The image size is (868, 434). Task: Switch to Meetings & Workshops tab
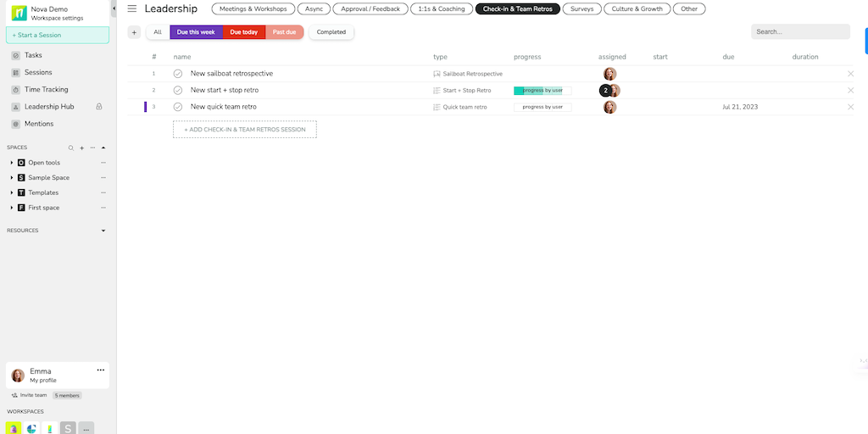253,8
